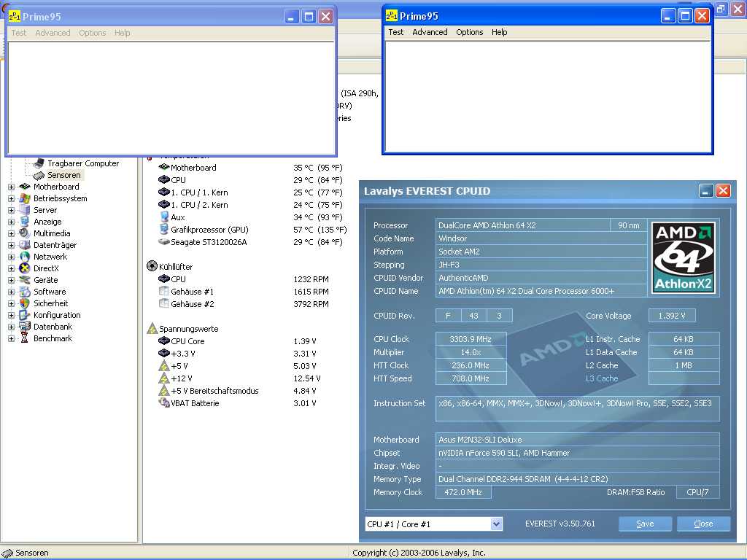Expand the Datenträger tree node

coord(12,245)
